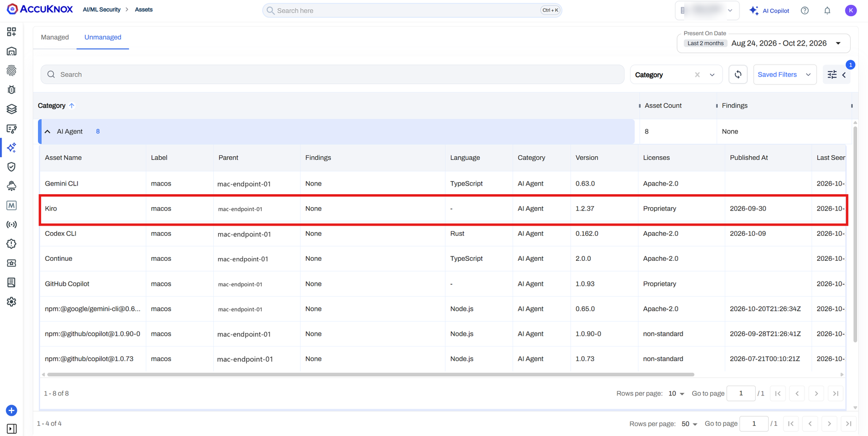Clear the Category grouping with X
This screenshot has height=436, width=868.
(x=697, y=75)
